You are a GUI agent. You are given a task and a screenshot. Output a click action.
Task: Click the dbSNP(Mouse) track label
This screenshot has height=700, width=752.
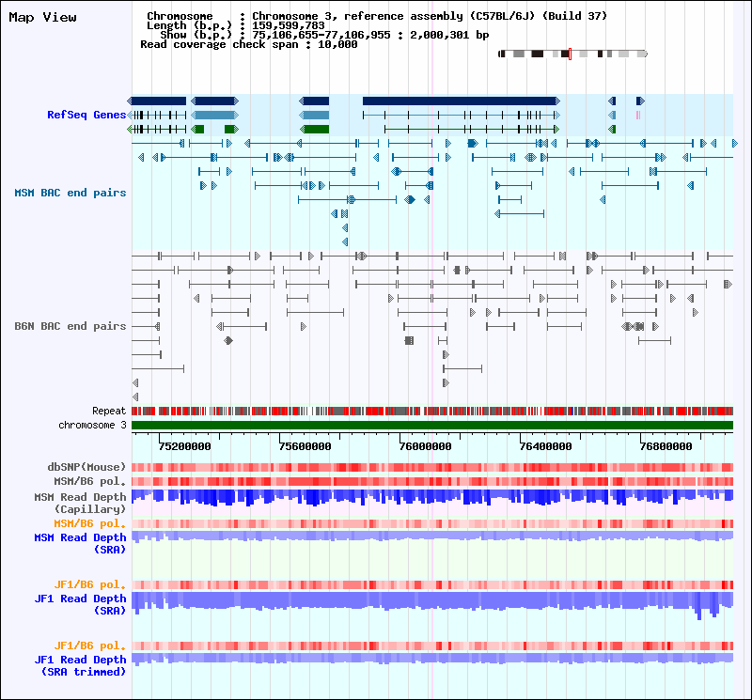pyautogui.click(x=86, y=467)
